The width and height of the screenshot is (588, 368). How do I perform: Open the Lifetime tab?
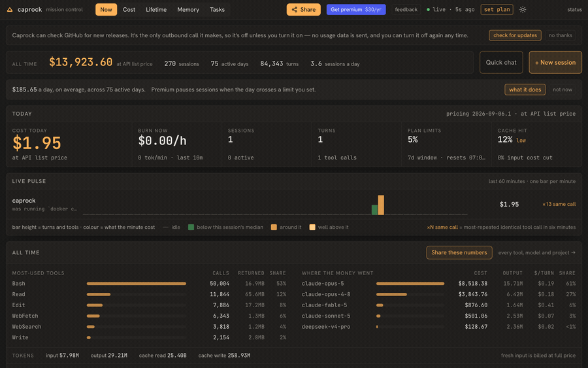[x=156, y=10]
